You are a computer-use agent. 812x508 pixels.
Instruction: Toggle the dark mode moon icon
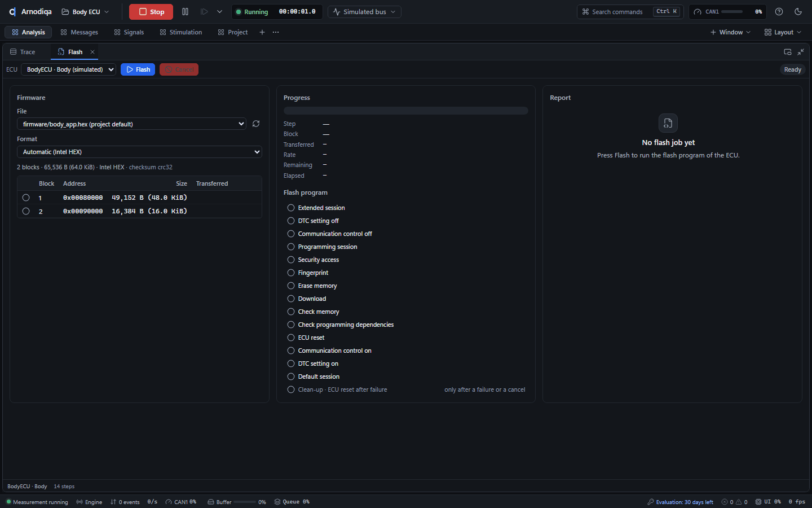[798, 12]
